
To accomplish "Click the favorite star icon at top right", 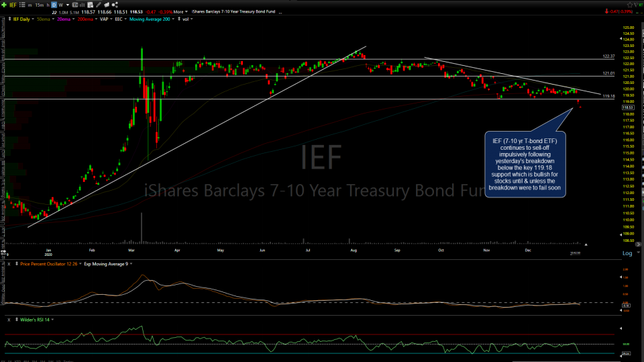I will 630,5.
